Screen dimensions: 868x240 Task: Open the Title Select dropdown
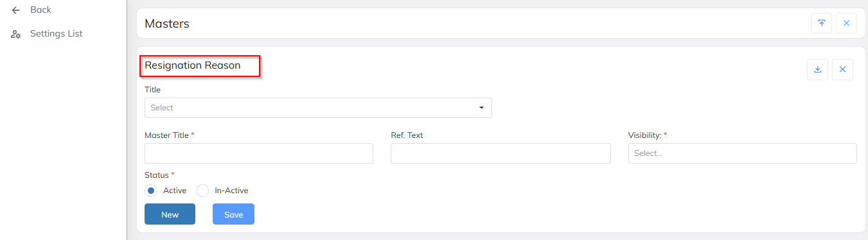coord(318,108)
